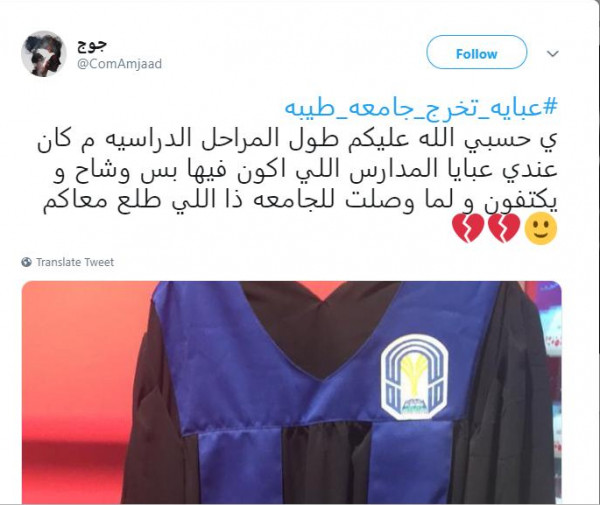Click the Translate Tweet link

click(75, 262)
